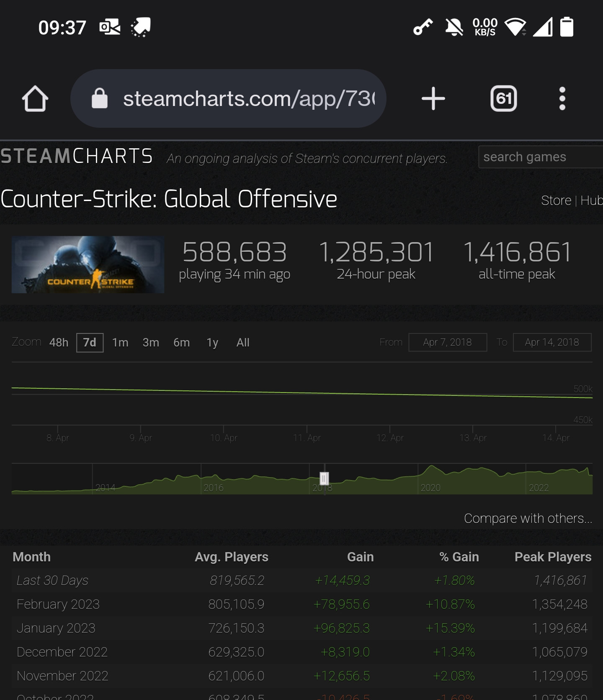Screen dimensions: 603x700
Task: Click the Avg. Players column header
Action: tap(232, 557)
